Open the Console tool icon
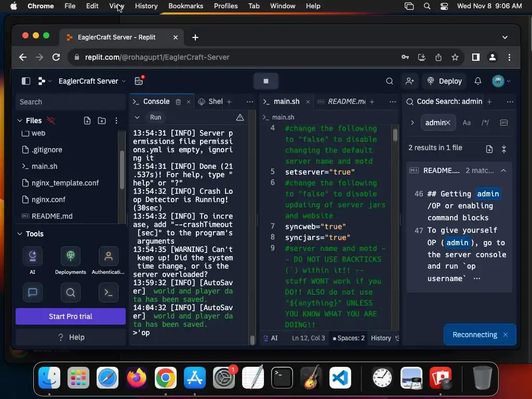The height and width of the screenshot is (399, 532). (x=108, y=292)
